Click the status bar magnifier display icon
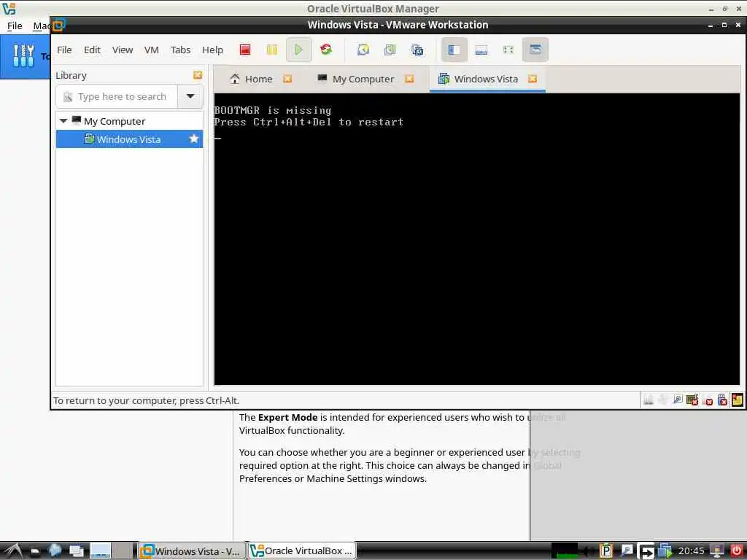Viewport: 747px width, 560px height. (x=678, y=400)
